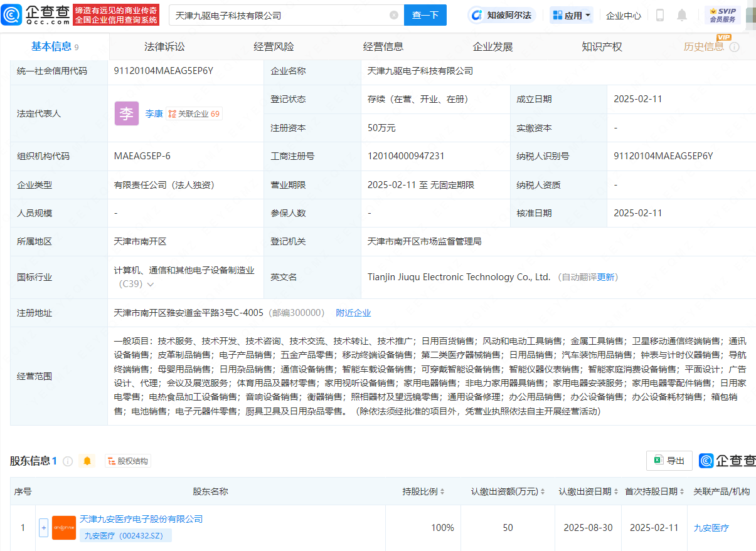
Task: Clear the search box text
Action: 394,15
